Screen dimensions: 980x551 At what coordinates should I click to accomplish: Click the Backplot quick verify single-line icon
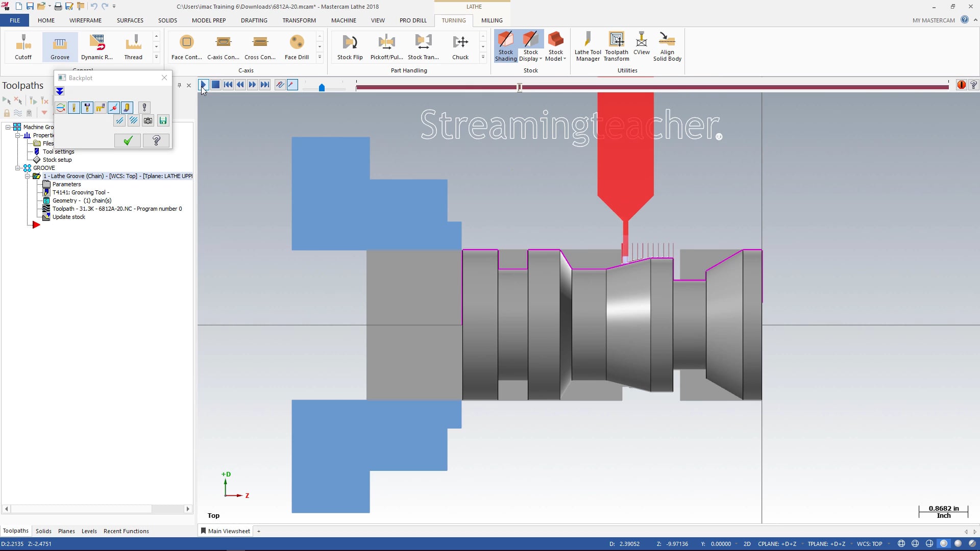(x=119, y=120)
